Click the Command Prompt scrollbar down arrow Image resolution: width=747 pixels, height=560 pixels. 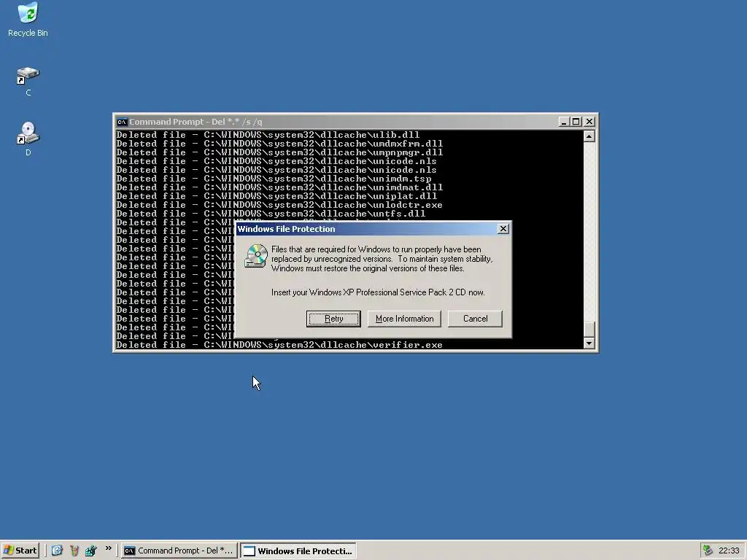tap(589, 343)
